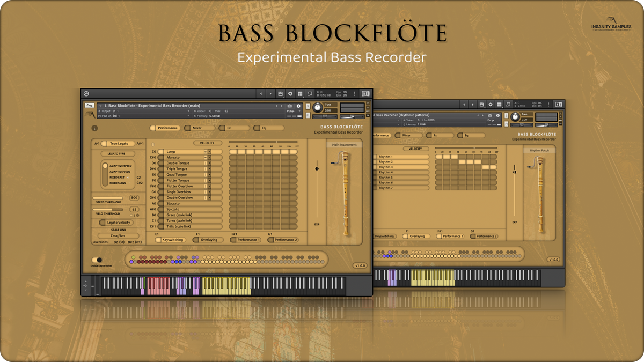This screenshot has height=362, width=644.
Task: Click the info icon above True Legato panel
Action: tap(95, 128)
